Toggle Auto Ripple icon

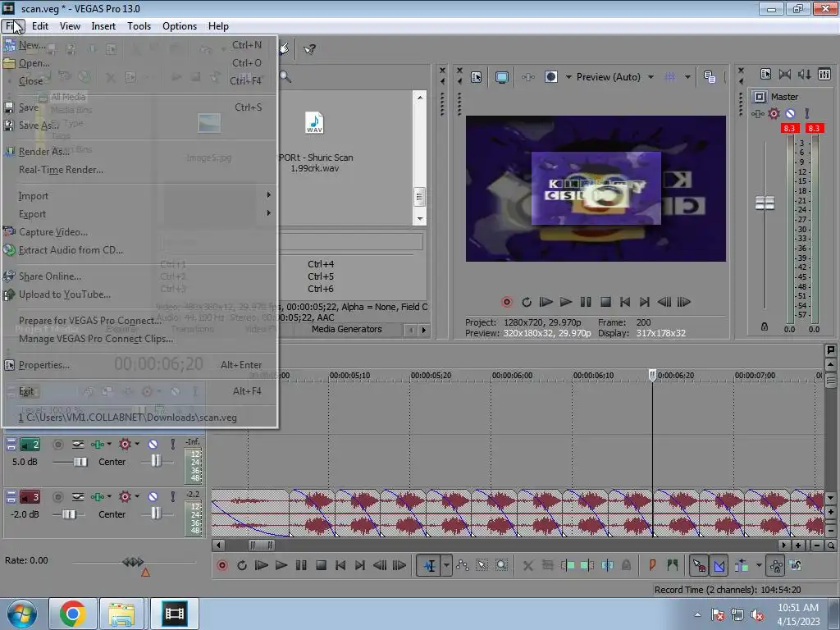click(742, 565)
